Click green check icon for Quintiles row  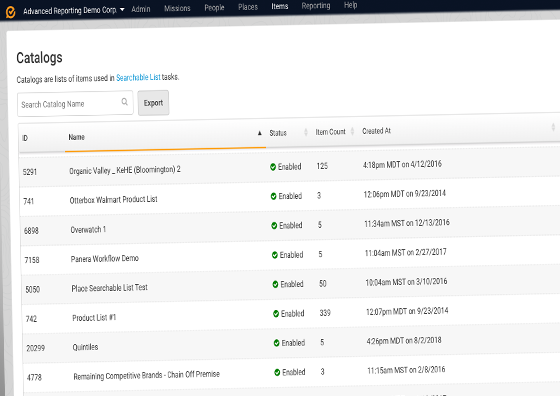click(276, 343)
